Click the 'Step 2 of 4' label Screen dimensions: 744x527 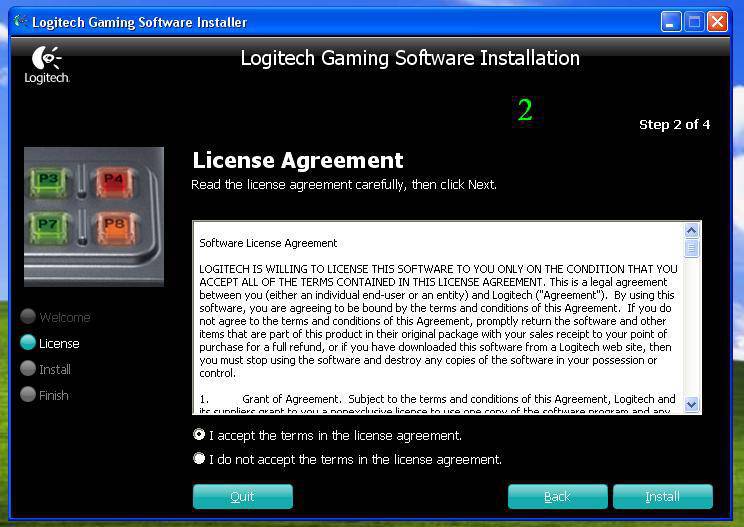point(674,125)
